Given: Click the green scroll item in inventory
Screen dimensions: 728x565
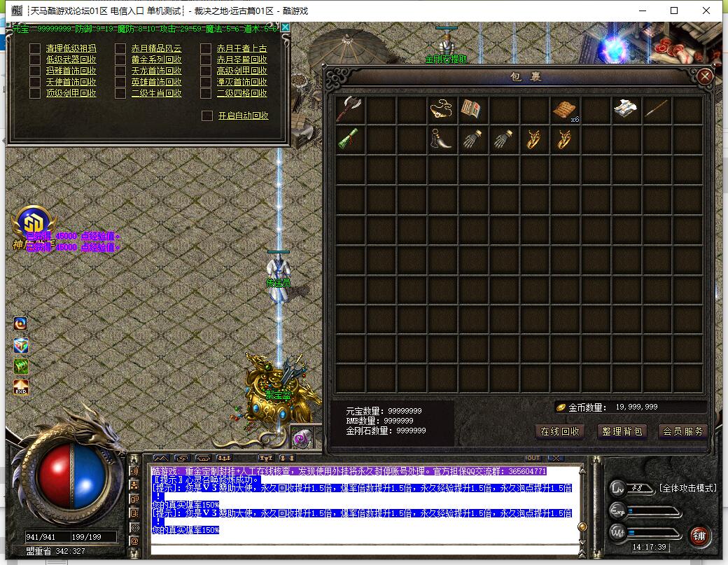Looking at the screenshot, I should click(350, 140).
